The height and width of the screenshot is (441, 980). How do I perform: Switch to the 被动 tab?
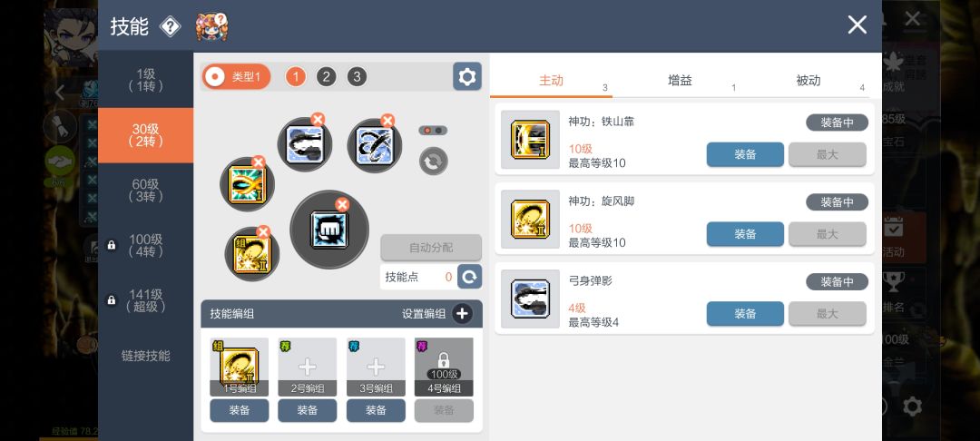click(x=808, y=80)
